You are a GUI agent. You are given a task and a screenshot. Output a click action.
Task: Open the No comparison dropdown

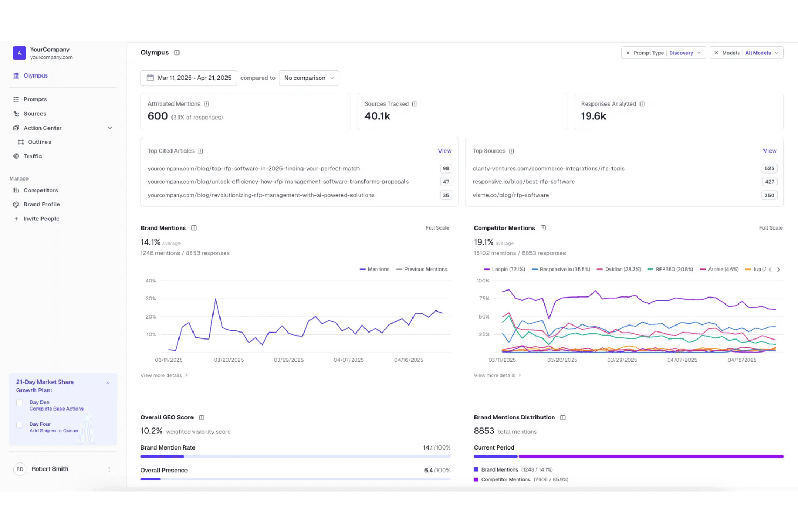click(309, 78)
